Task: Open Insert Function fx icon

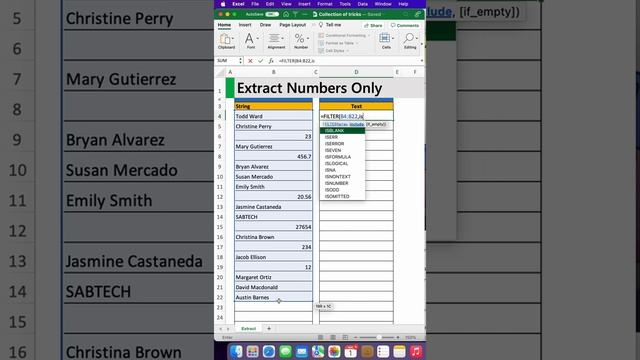Action: (x=271, y=61)
